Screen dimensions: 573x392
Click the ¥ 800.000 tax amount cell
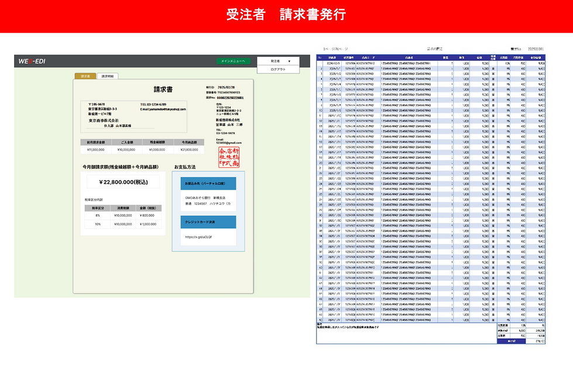(147, 215)
